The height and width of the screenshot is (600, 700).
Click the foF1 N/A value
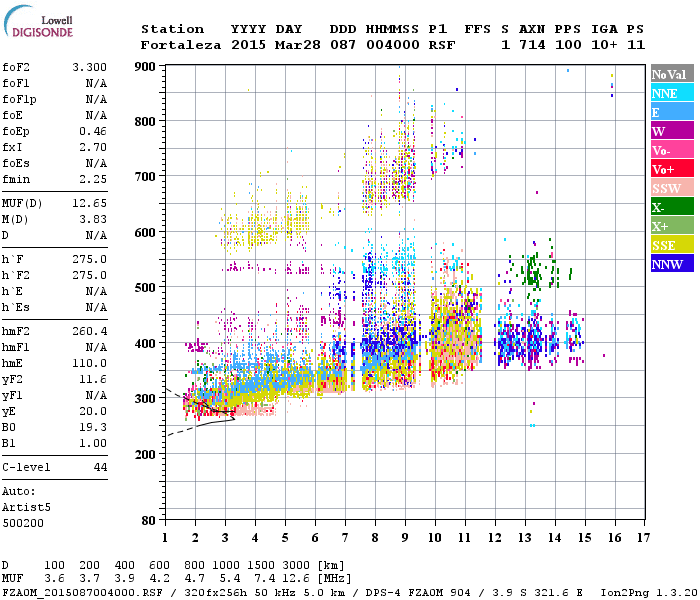pyautogui.click(x=96, y=83)
